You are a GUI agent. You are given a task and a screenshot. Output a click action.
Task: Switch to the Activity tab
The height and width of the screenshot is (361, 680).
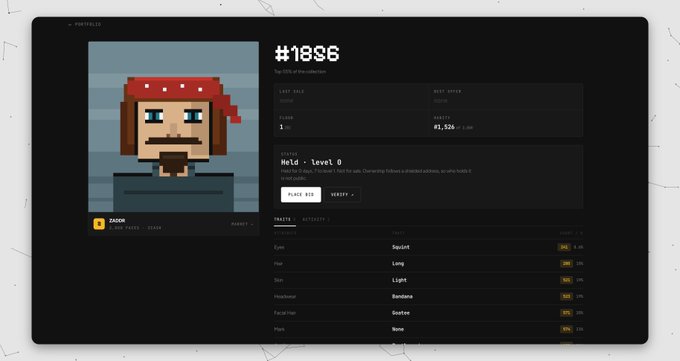[x=316, y=220]
